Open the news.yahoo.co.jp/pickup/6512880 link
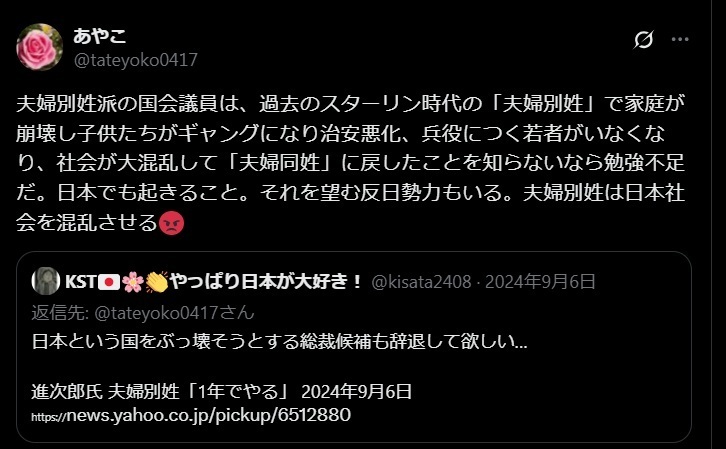The width and height of the screenshot is (726, 449). click(x=191, y=415)
